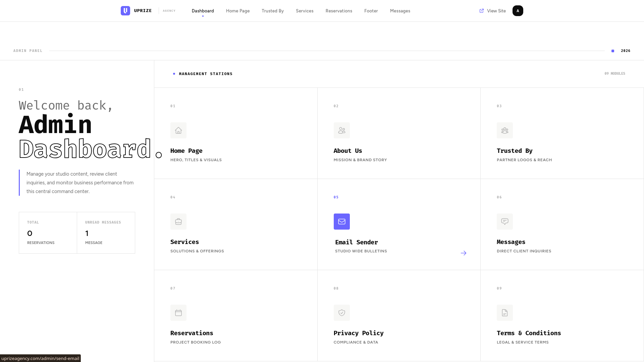
Task: Open the Messages card title
Action: point(511,242)
